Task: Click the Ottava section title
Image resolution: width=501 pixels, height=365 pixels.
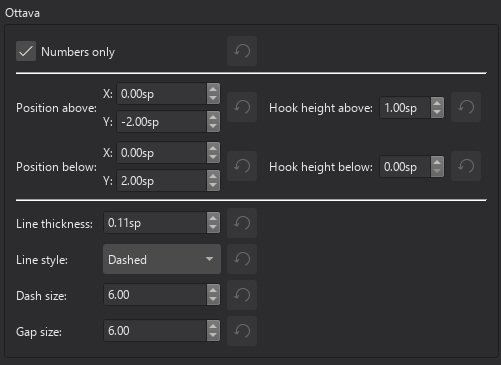Action: click(22, 13)
